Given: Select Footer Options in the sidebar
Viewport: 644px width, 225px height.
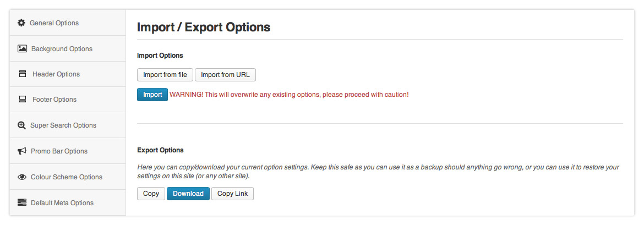Looking at the screenshot, I should click(x=54, y=100).
